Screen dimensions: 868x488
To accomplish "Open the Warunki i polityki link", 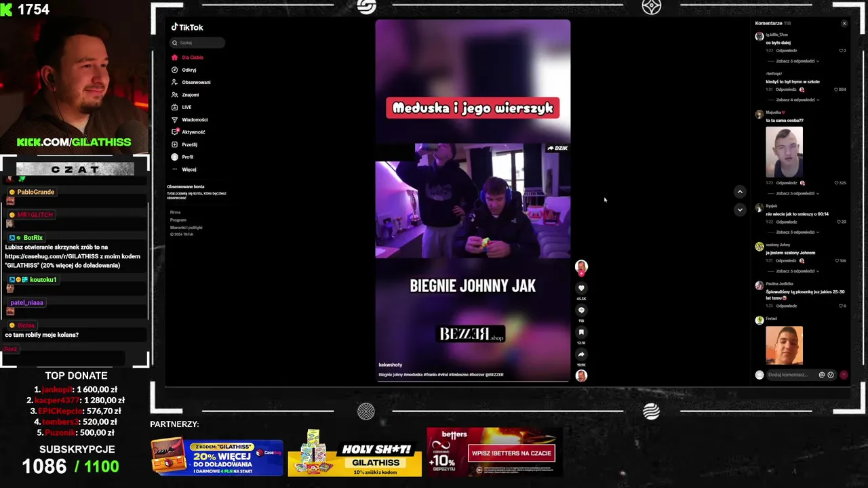I will pos(186,228).
